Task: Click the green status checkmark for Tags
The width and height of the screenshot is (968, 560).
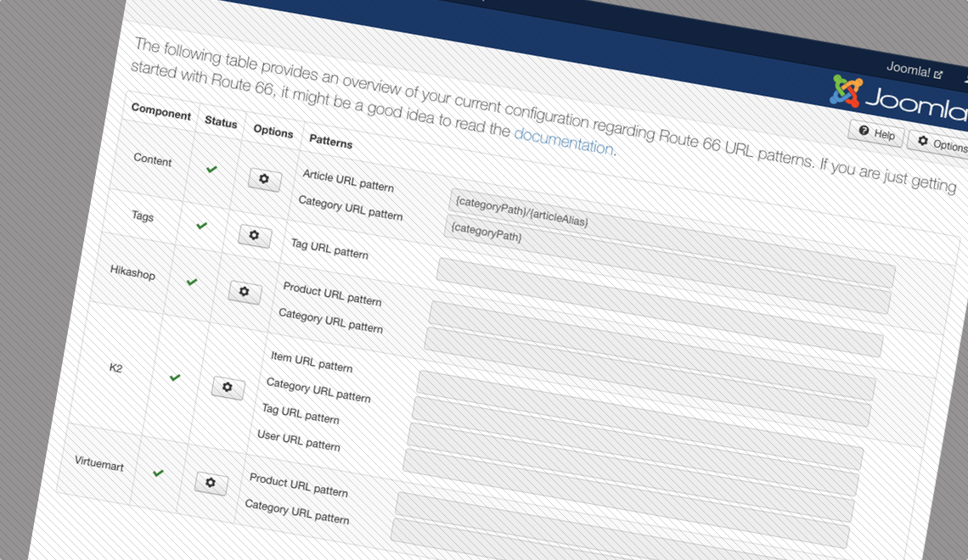Action: coord(202,226)
